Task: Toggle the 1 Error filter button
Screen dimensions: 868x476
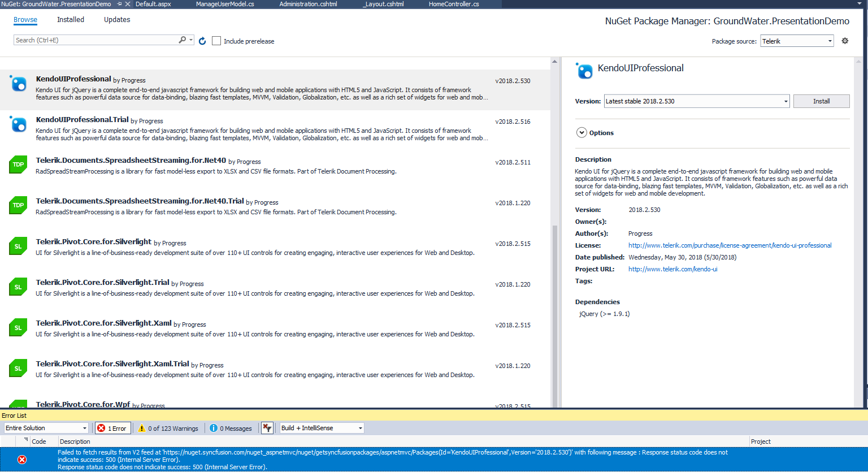Action: coord(113,428)
